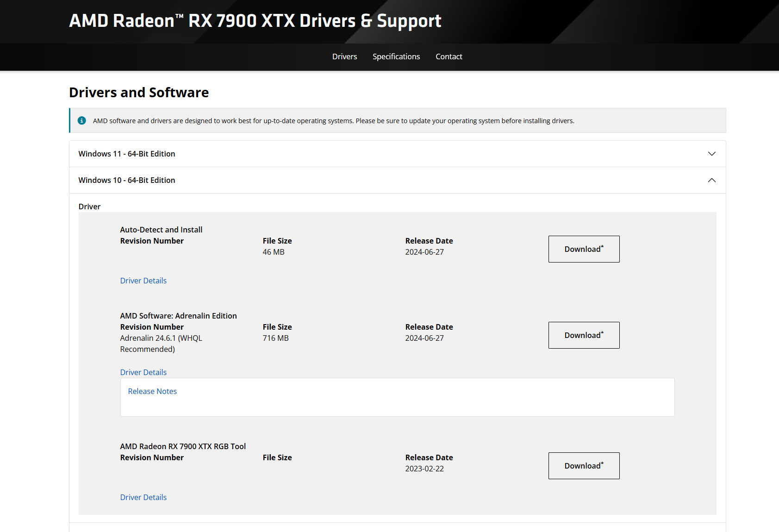Toggle Driver Details for Adrenalin Edition

(x=143, y=372)
